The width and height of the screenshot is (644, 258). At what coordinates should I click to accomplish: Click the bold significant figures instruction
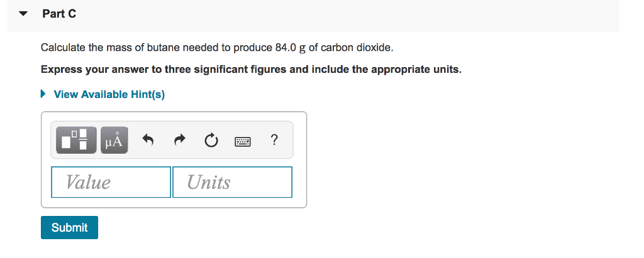(x=251, y=70)
